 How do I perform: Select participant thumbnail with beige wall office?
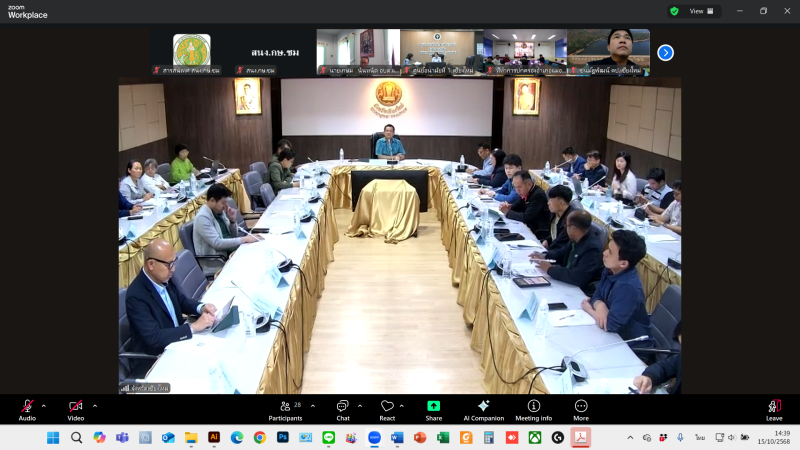click(x=441, y=52)
